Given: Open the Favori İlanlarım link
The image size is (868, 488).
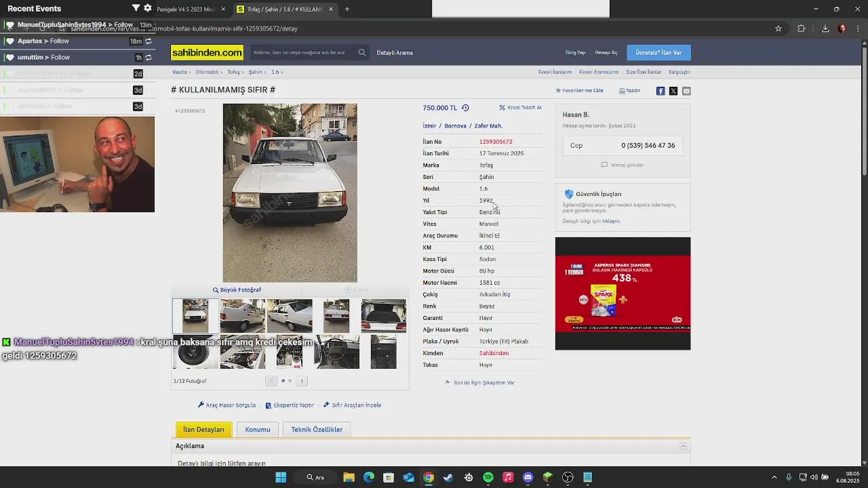Looking at the screenshot, I should (555, 72).
